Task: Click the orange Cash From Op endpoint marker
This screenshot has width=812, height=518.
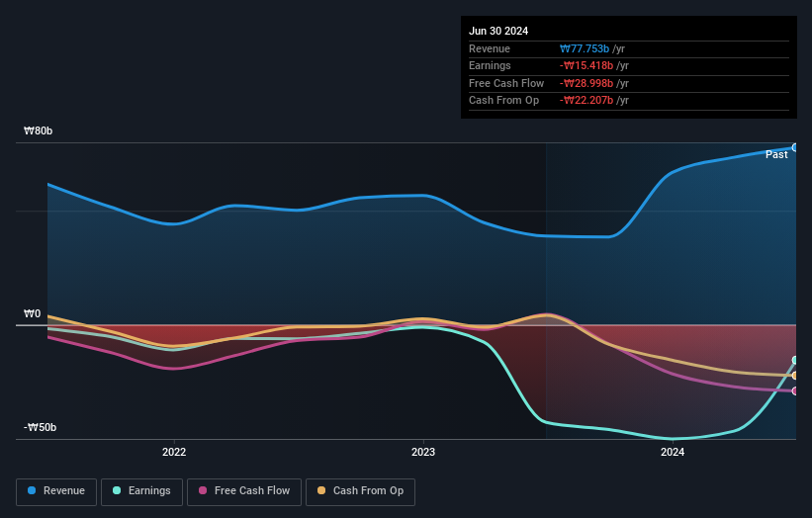Action: (x=795, y=376)
